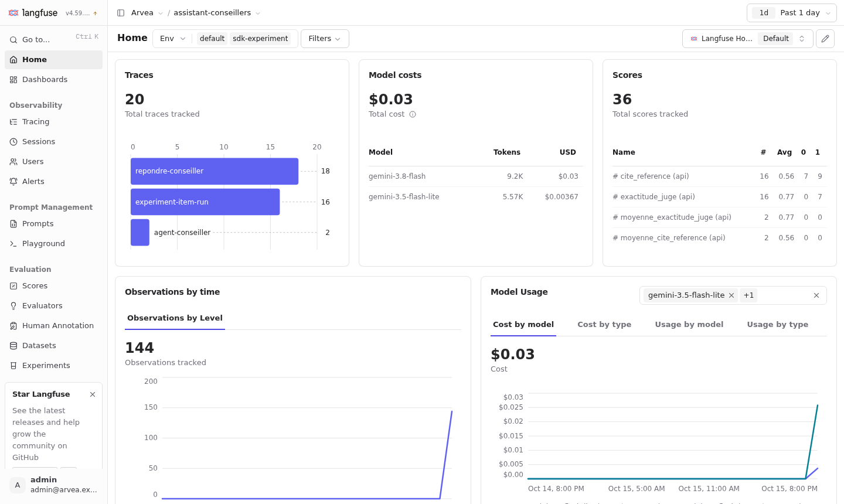Open Tracing page from sidebar

tap(53, 122)
